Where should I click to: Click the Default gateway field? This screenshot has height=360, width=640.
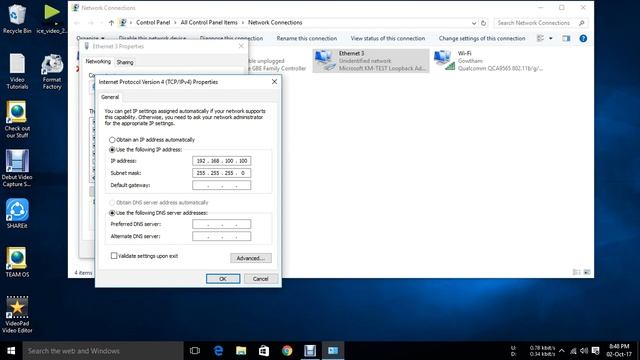click(x=222, y=185)
